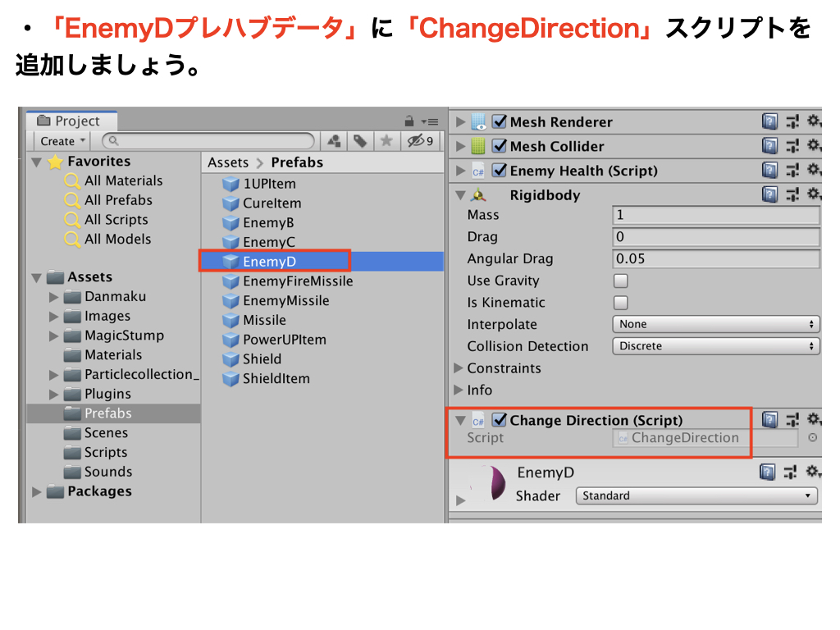Select All Scripts favorite search
The image size is (840, 630).
[116, 220]
